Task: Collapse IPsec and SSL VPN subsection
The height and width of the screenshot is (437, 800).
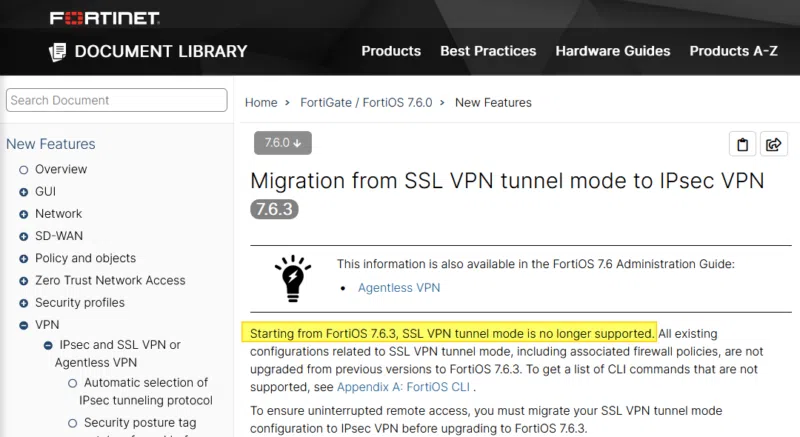Action: pyautogui.click(x=48, y=346)
